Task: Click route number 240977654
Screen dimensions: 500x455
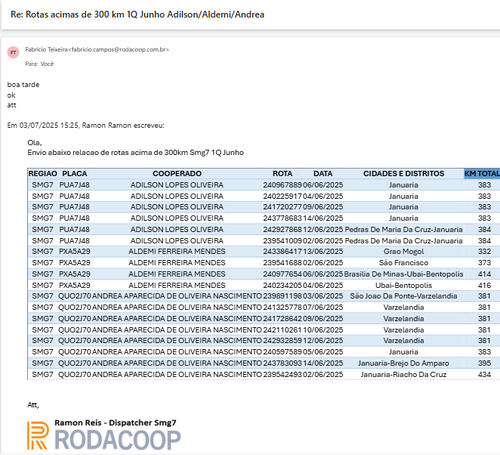Action: pyautogui.click(x=282, y=274)
